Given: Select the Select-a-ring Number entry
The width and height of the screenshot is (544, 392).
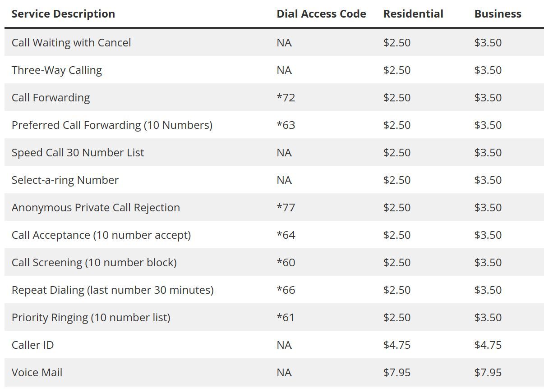Looking at the screenshot, I should [65, 180].
